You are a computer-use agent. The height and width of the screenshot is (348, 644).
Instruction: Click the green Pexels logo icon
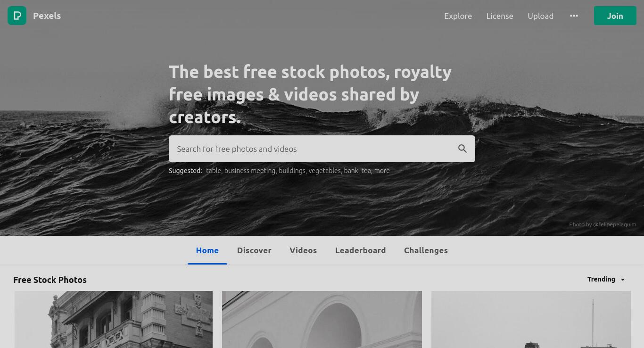coord(17,16)
